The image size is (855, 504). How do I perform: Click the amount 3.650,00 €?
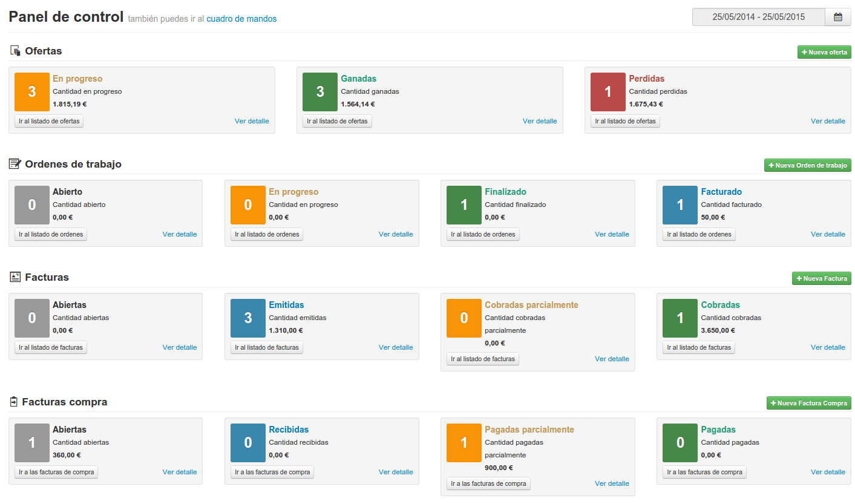[x=718, y=330]
